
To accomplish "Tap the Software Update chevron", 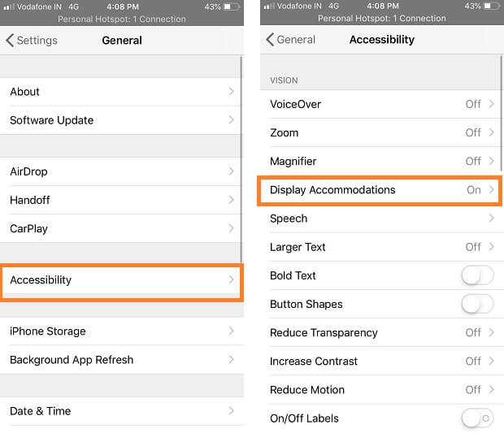I will coord(232,120).
